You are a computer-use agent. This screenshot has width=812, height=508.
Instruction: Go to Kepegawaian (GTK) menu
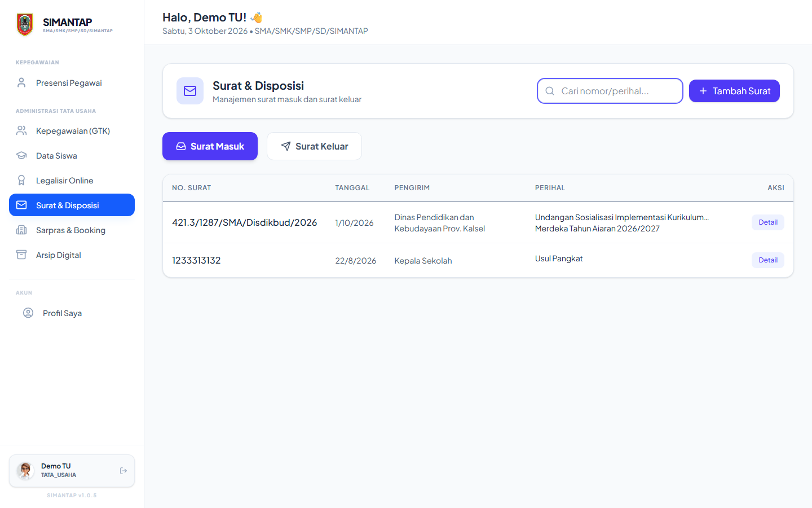pyautogui.click(x=72, y=131)
